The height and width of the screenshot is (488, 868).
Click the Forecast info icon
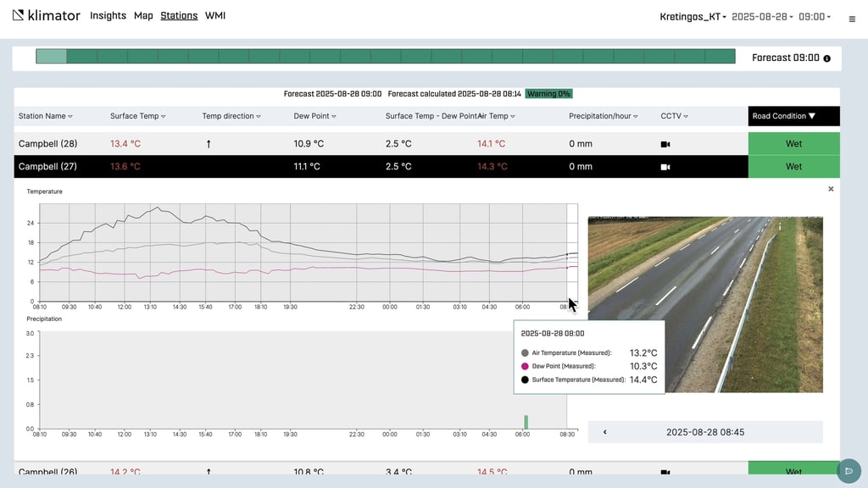pos(827,58)
